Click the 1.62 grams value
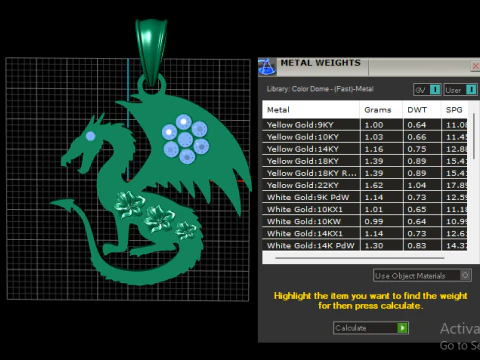The image size is (480, 360). click(374, 185)
